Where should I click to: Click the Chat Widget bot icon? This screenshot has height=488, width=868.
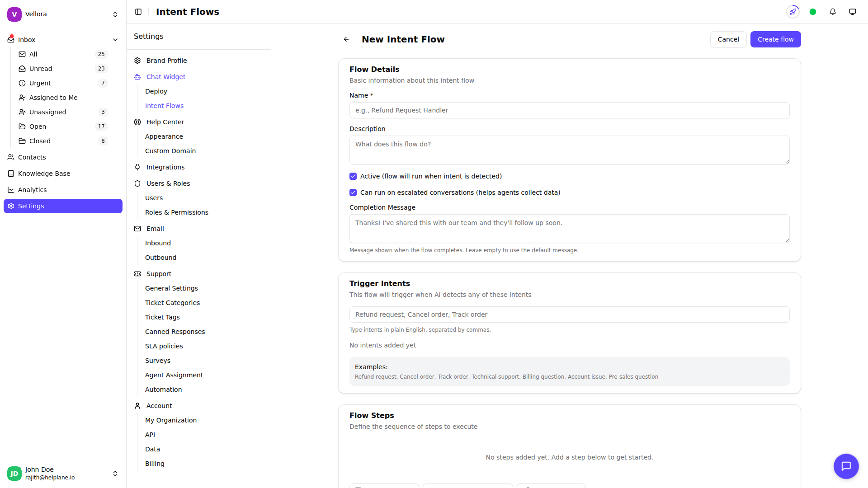[137, 77]
